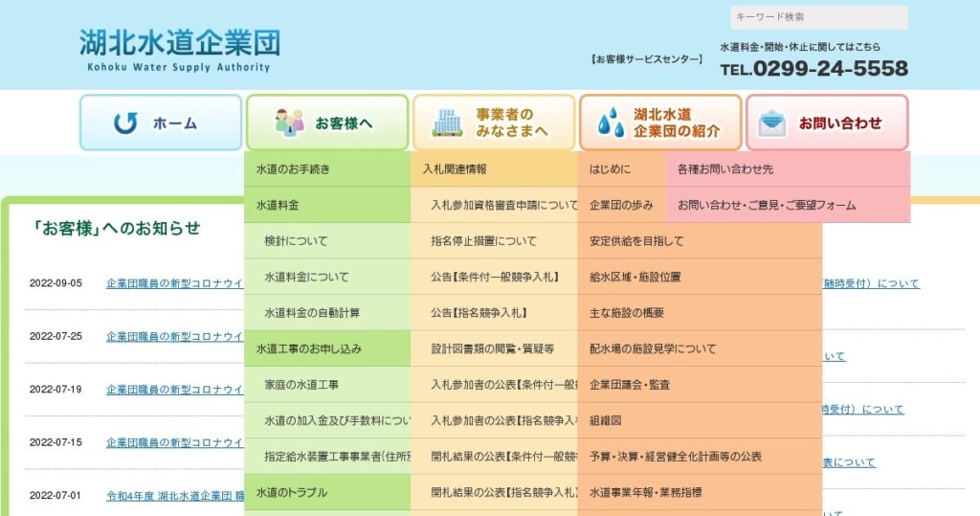Select 入札参加者の公表【指名競争入札 item

click(x=494, y=421)
